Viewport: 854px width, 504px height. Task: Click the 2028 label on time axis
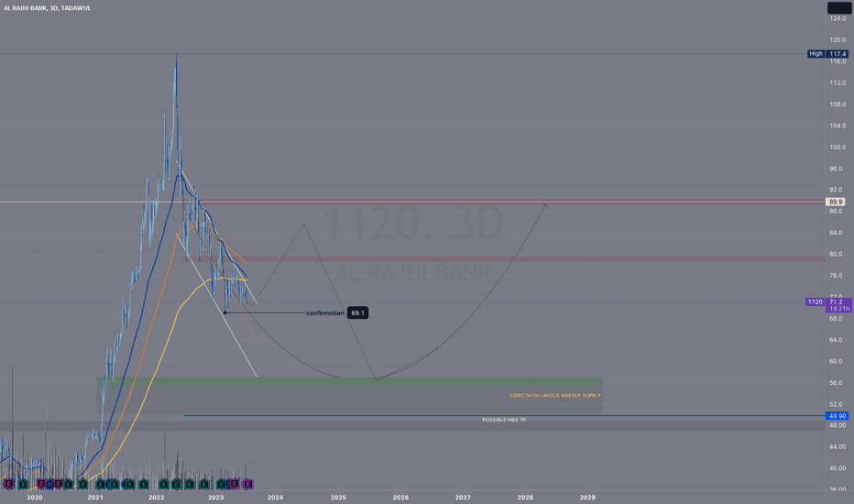pyautogui.click(x=526, y=498)
